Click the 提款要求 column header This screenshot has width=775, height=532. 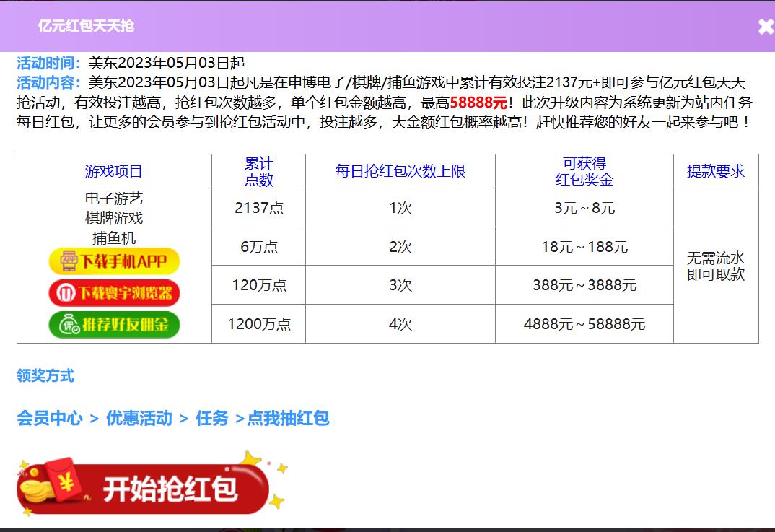(716, 171)
